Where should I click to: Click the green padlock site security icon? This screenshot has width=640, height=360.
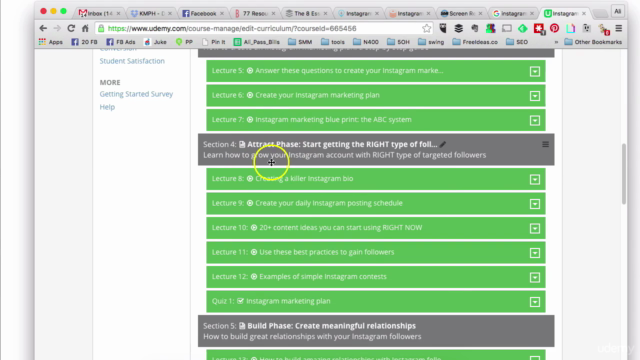click(x=101, y=28)
